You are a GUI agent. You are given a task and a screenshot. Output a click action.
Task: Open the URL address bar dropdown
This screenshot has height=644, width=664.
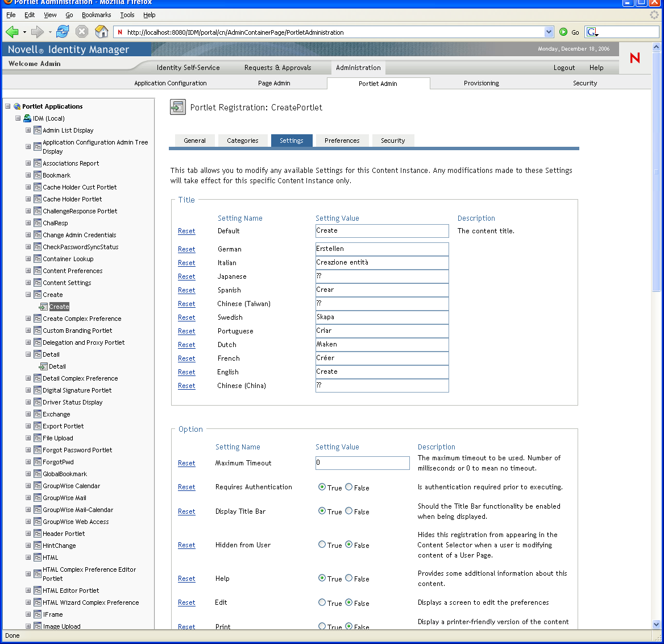pos(549,32)
